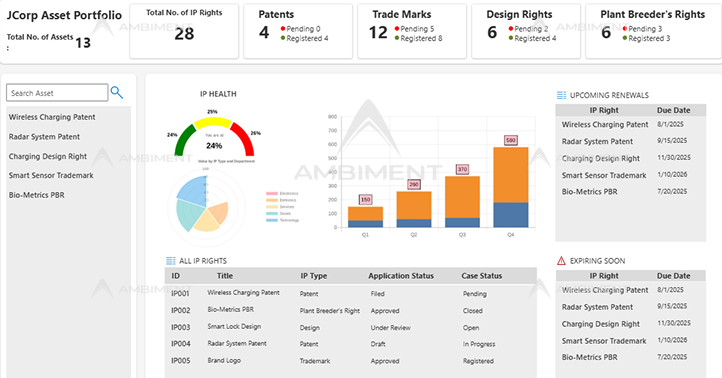Toggle the pink legend swatch in polar chart
This screenshot has width=722, height=378.
coord(272,193)
